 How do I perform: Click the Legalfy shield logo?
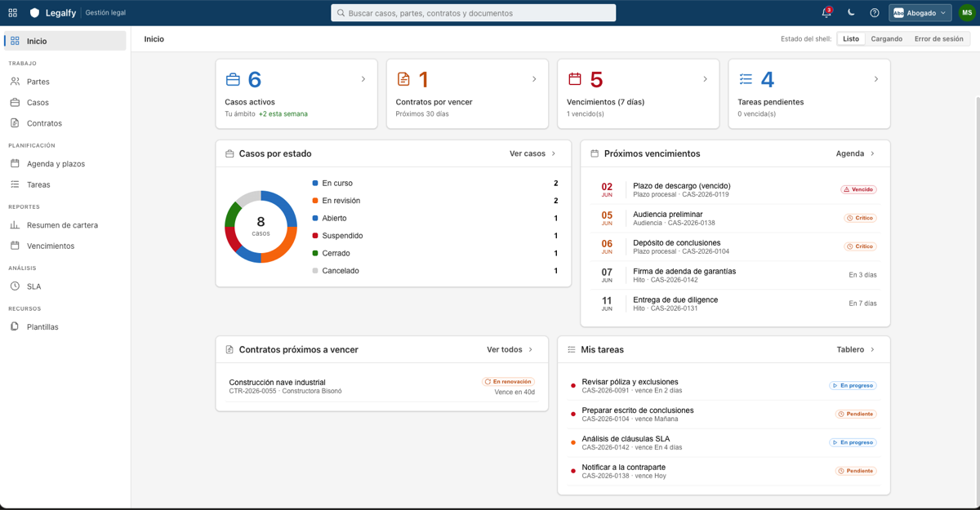[x=34, y=13]
